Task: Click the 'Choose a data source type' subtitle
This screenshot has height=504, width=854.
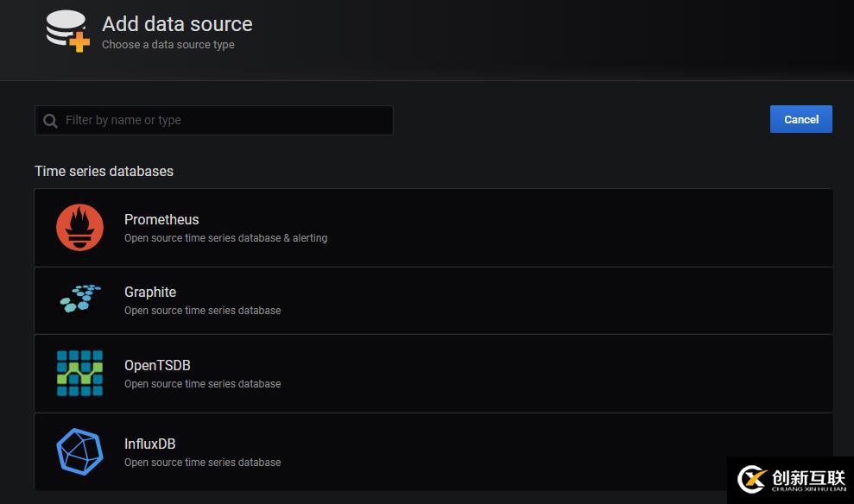Action: (x=168, y=45)
